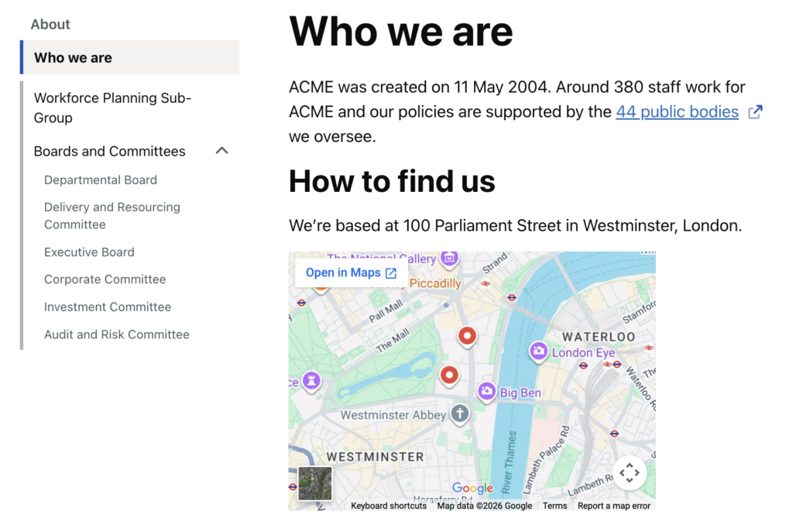The width and height of the screenshot is (793, 532).
Task: Select the London Eye camera marker
Action: [539, 351]
